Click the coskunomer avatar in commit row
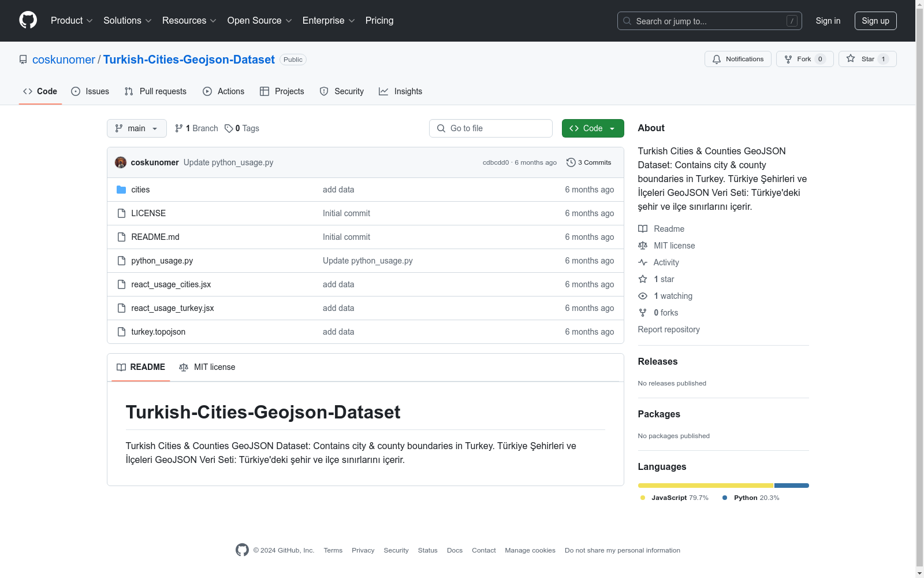This screenshot has height=578, width=924. (121, 162)
